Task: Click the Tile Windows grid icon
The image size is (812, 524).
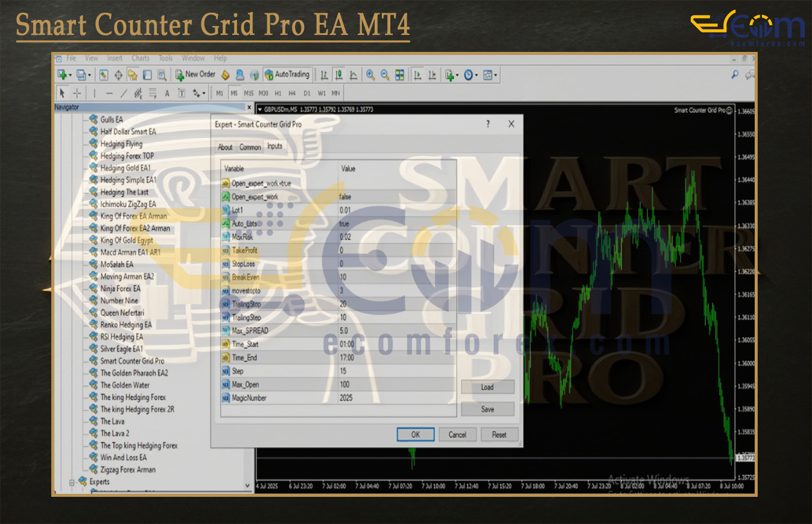Action: click(400, 75)
